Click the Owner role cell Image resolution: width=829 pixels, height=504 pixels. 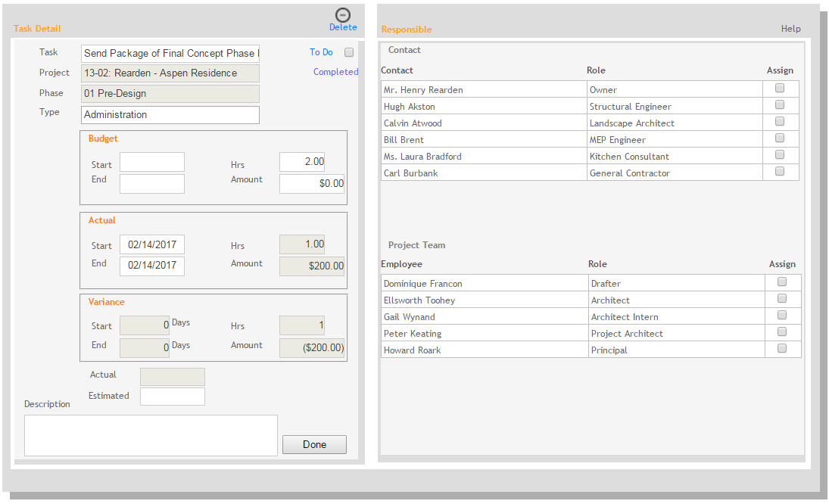(x=675, y=89)
